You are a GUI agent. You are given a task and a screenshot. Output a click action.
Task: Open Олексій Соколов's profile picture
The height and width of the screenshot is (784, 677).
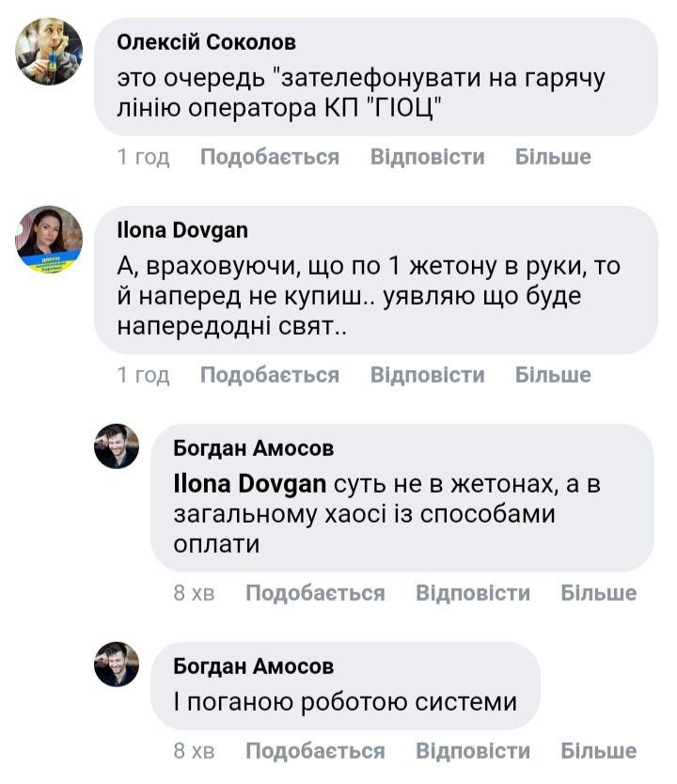tap(49, 53)
